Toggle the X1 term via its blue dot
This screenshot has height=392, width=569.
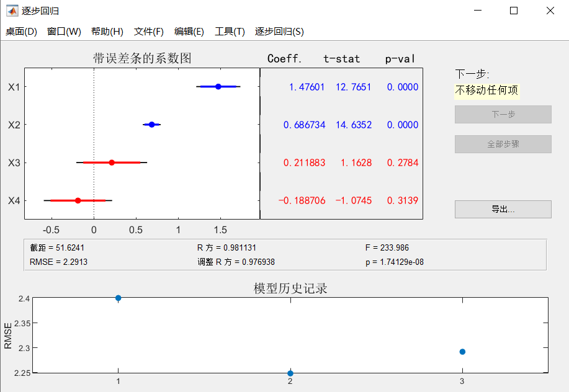tap(218, 87)
